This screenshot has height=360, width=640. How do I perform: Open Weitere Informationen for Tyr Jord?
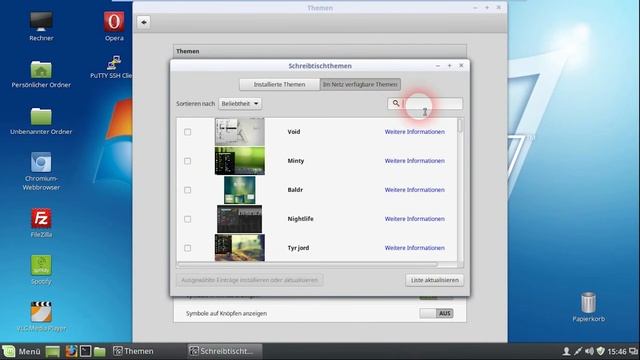coord(414,248)
